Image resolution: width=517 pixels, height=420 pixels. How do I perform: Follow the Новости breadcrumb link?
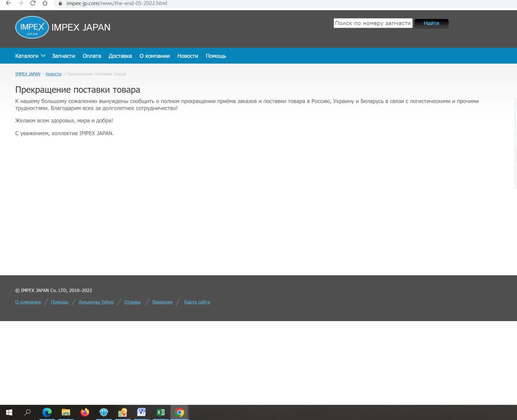tap(53, 74)
